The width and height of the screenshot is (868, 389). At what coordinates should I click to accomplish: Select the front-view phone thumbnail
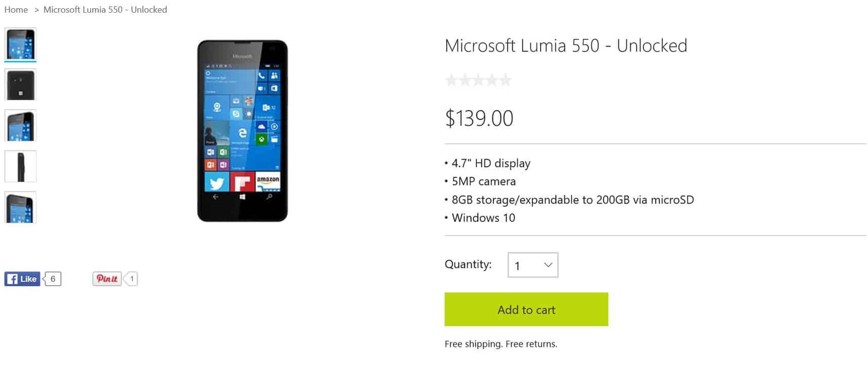pos(20,44)
